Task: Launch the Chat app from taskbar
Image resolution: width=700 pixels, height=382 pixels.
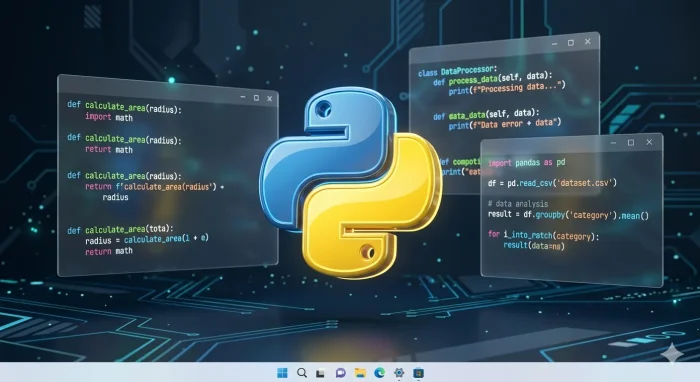Action: 341,373
